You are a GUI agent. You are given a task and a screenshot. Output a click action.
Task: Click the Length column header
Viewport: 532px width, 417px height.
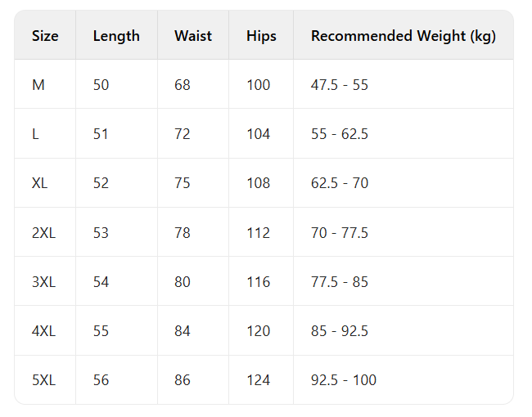click(116, 36)
